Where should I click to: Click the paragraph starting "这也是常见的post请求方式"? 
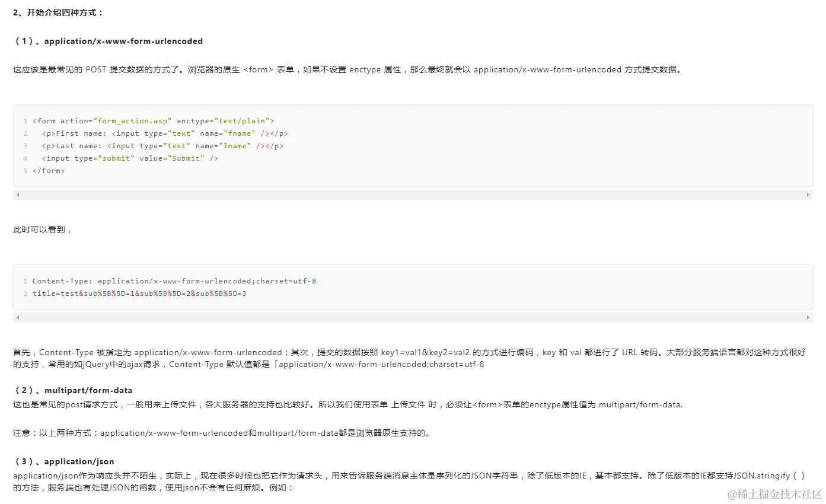[347, 404]
